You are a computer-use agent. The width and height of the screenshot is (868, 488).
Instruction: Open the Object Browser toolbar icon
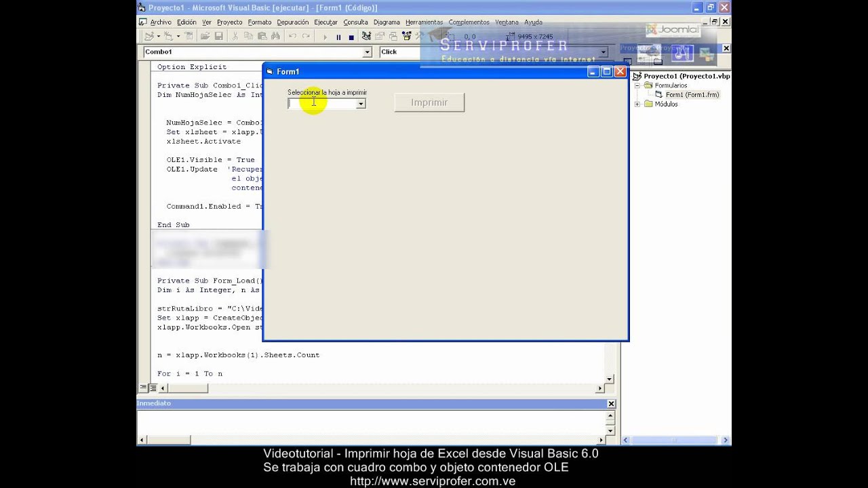tap(407, 37)
